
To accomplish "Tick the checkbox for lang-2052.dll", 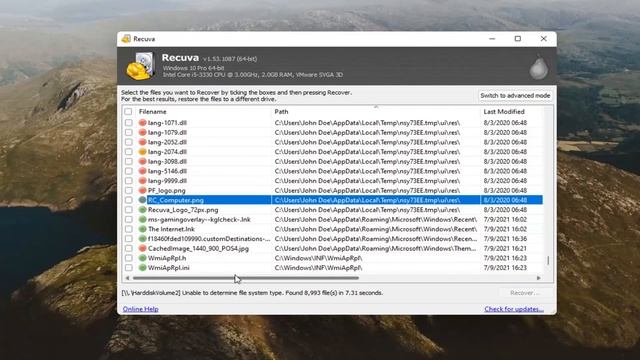I will coord(129,142).
